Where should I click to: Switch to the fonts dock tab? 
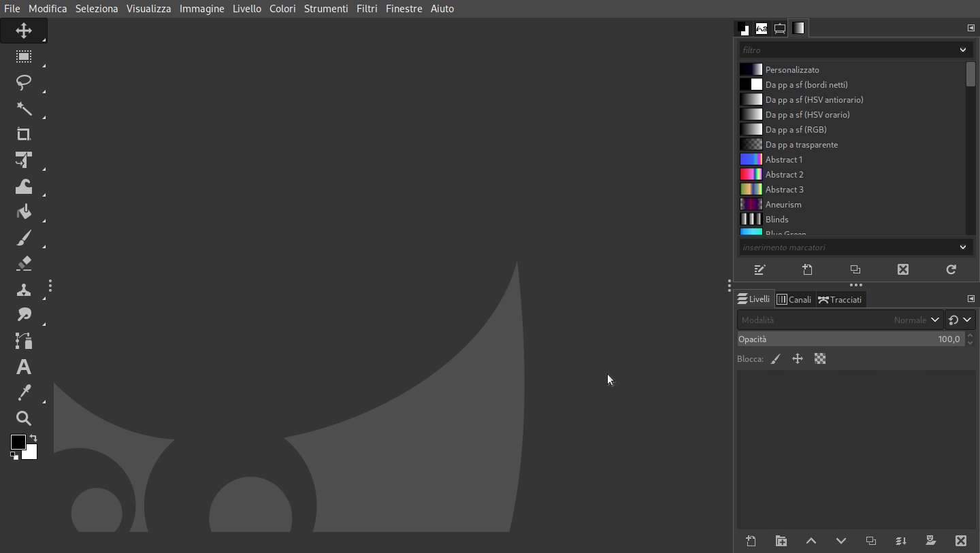click(762, 29)
